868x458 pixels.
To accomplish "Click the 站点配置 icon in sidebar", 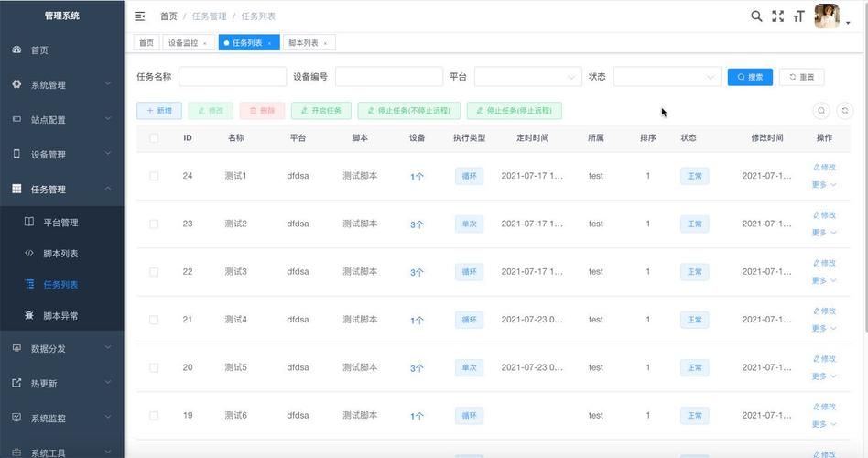I will coord(16,119).
